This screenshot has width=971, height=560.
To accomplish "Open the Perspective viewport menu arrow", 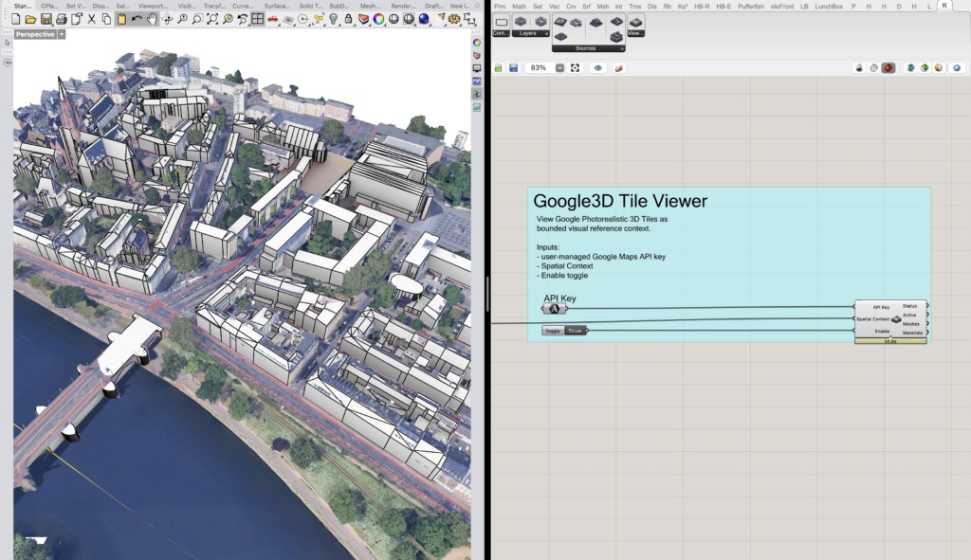I will tap(62, 35).
